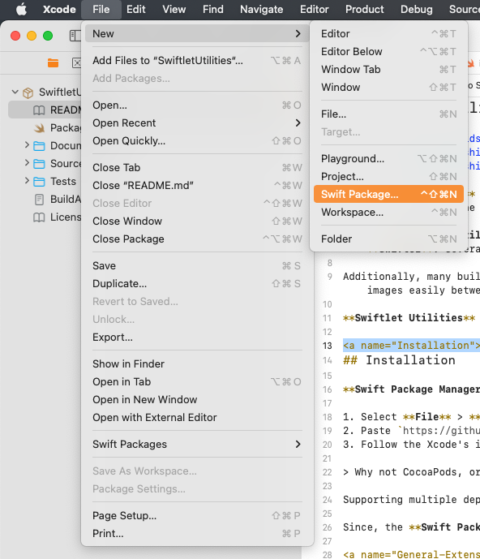Screen dimensions: 480x559
Task: Expand the Documentation folder
Action: pyautogui.click(x=27, y=145)
